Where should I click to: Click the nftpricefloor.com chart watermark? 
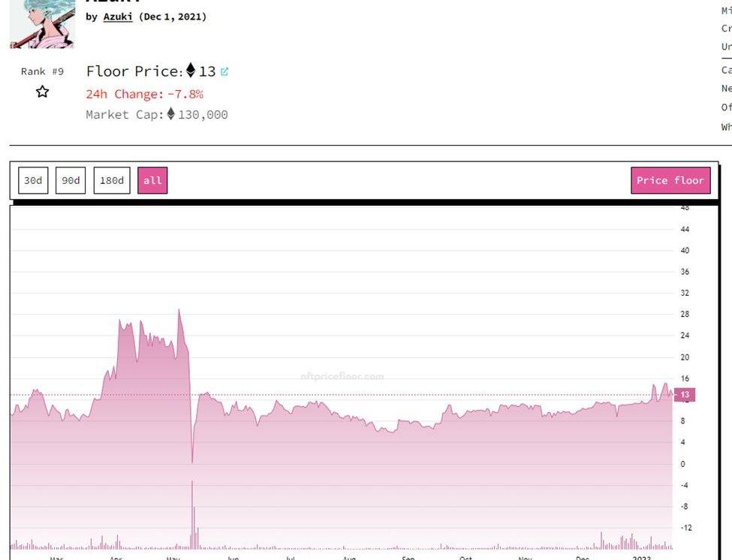pyautogui.click(x=342, y=377)
